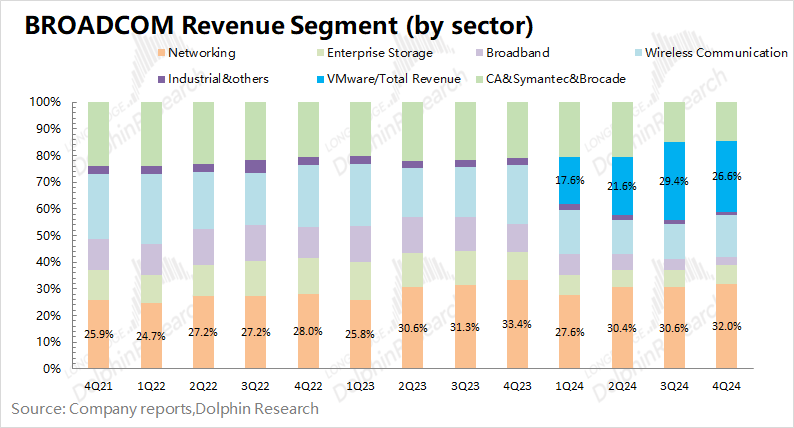
Task: Click the 40% y-axis label
Action: coord(48,262)
